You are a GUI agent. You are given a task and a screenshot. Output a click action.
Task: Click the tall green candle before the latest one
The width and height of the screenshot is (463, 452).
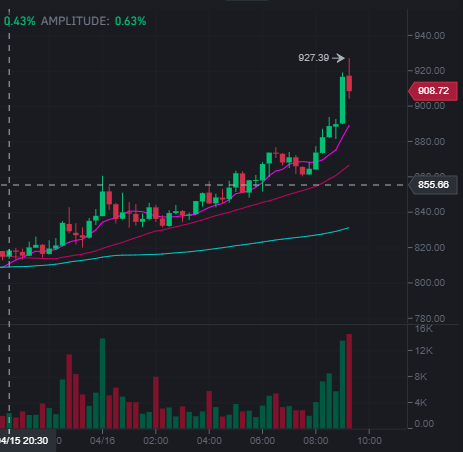click(342, 100)
